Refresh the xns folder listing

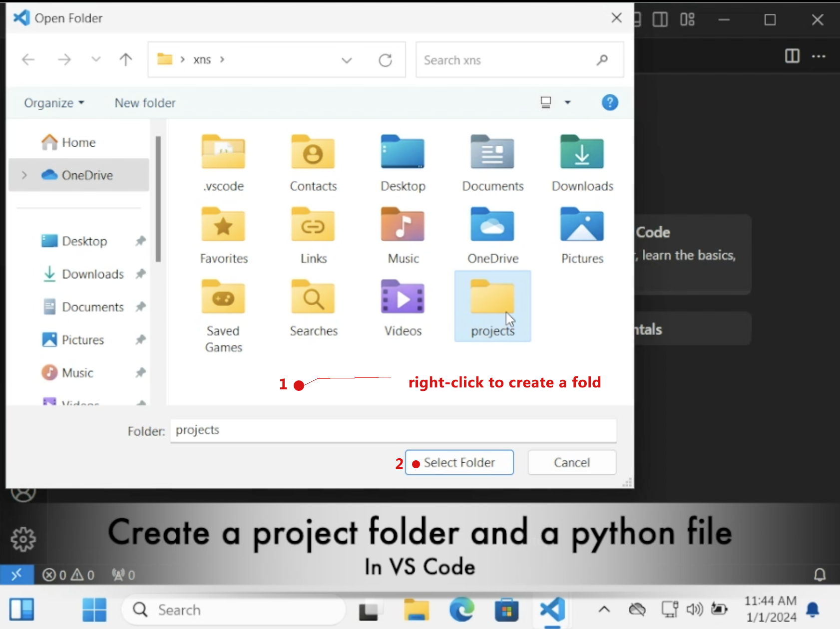coord(385,60)
